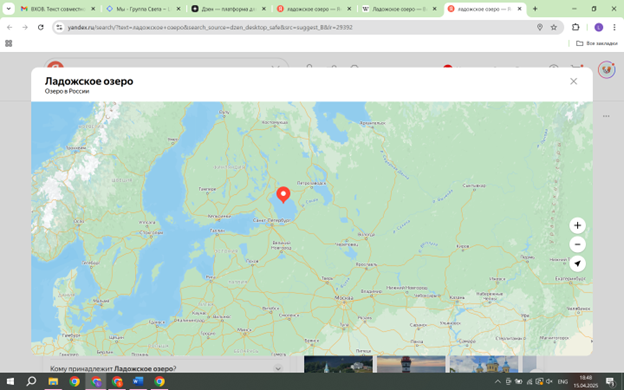Open the apps grid in bookmarks bar
Screen dimensions: 624x390
click(x=8, y=43)
